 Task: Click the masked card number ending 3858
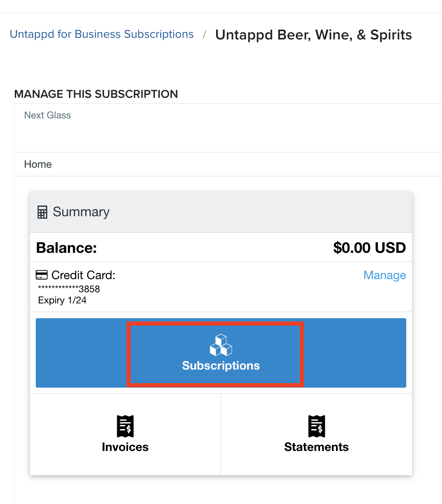click(69, 289)
